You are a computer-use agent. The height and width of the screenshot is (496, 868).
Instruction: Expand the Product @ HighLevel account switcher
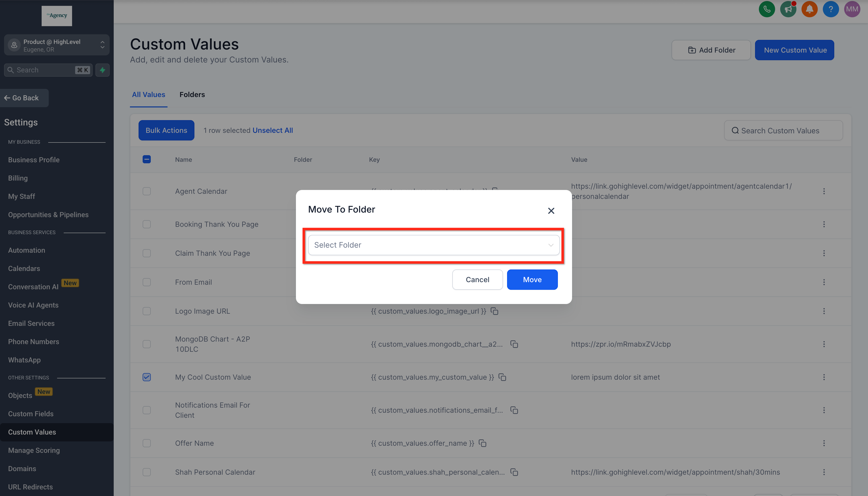pyautogui.click(x=57, y=45)
